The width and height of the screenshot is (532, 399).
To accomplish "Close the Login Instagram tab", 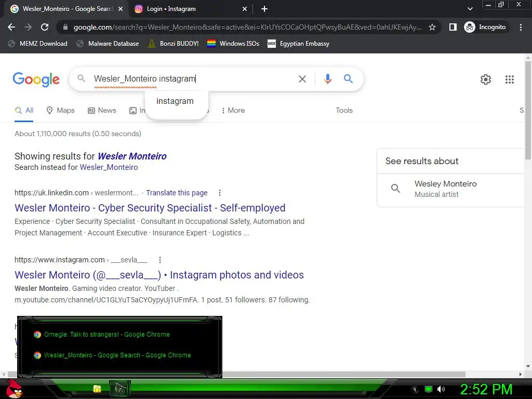I will point(244,9).
